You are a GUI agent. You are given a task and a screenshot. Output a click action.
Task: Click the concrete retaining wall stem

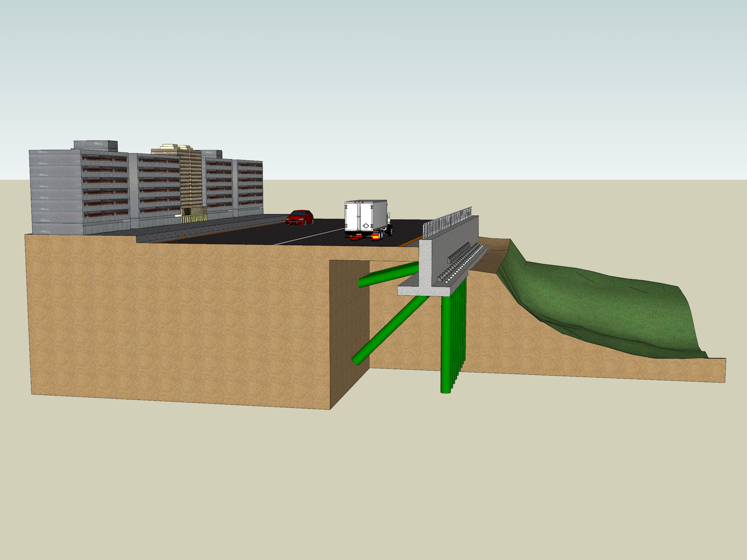tap(448, 252)
